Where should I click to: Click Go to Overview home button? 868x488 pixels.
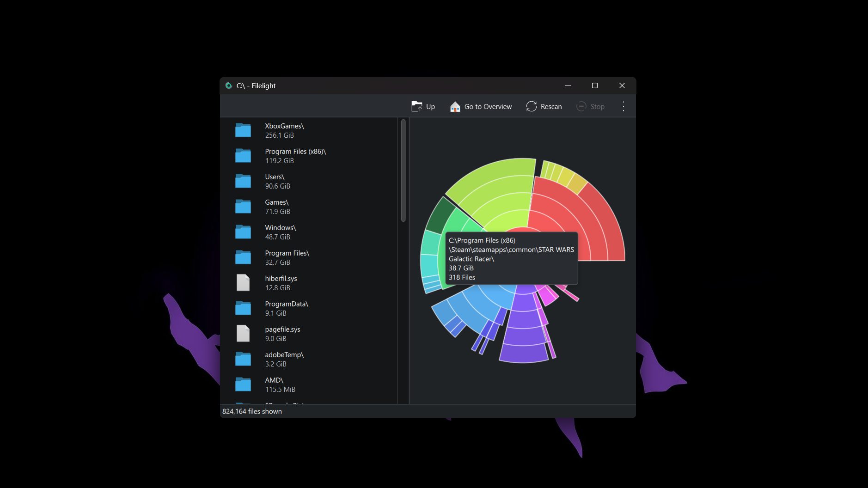pyautogui.click(x=481, y=107)
